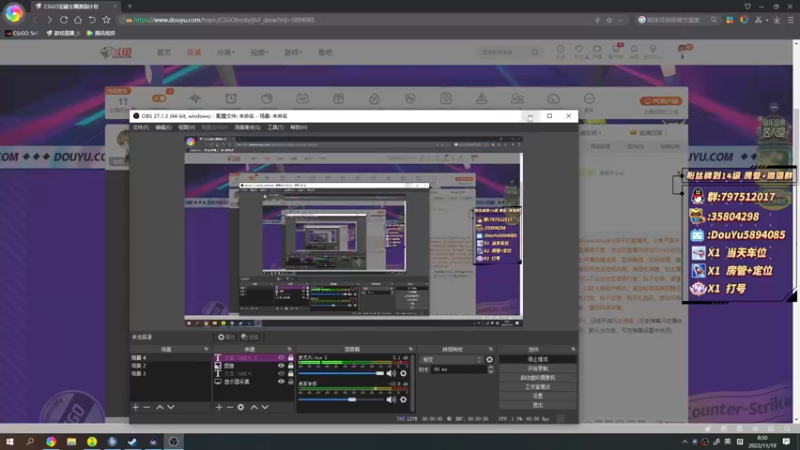This screenshot has width=800, height=450.
Task: Move selected scene up
Action: click(160, 407)
